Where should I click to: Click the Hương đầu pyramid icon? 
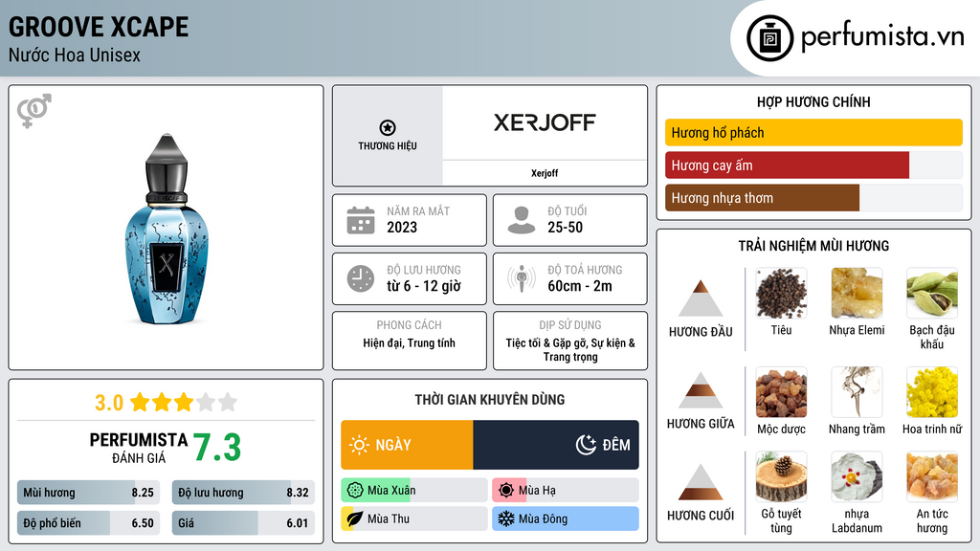click(701, 298)
